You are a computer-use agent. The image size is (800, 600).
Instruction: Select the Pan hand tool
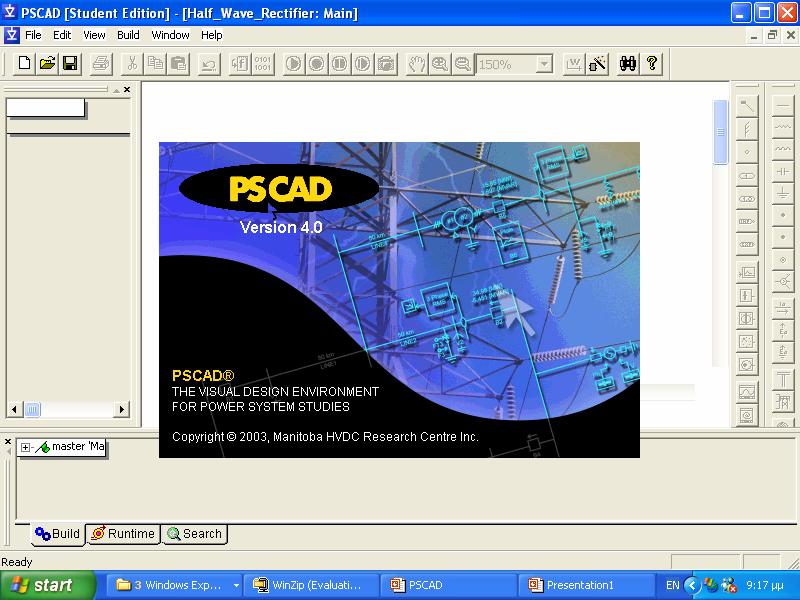pos(417,64)
